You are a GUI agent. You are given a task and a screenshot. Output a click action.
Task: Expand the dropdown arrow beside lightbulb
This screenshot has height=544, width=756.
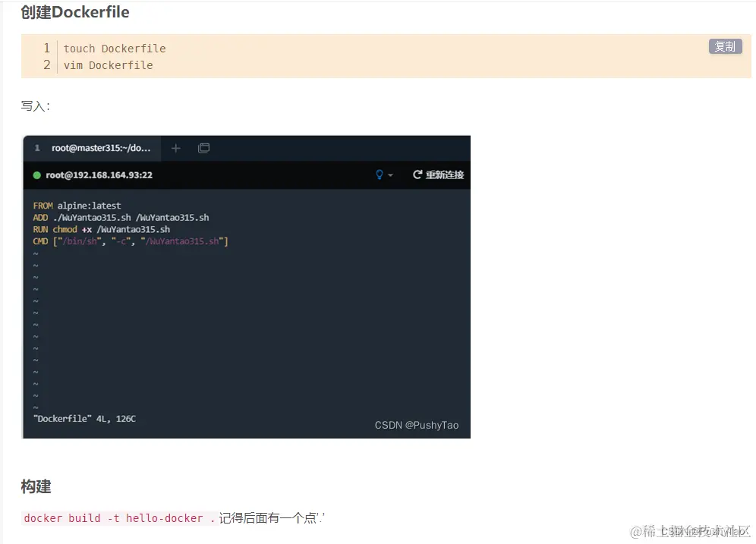click(391, 175)
